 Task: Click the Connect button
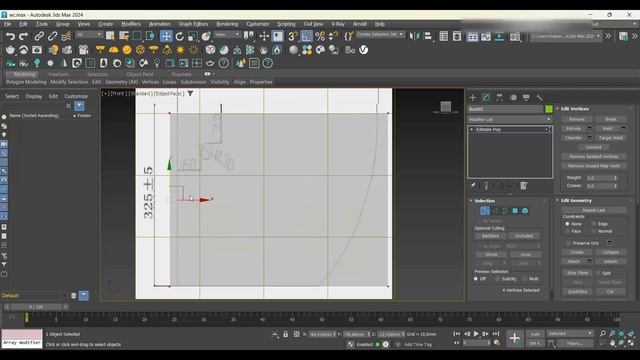tap(593, 147)
